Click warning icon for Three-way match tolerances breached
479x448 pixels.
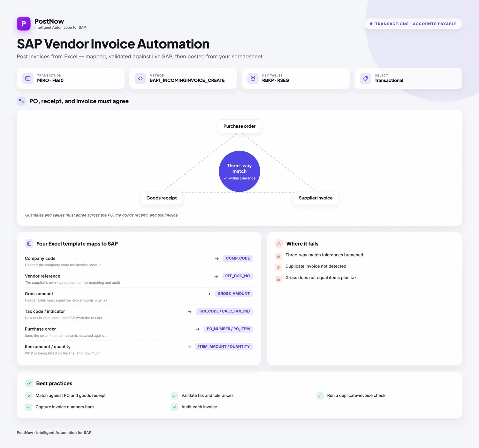click(x=278, y=256)
